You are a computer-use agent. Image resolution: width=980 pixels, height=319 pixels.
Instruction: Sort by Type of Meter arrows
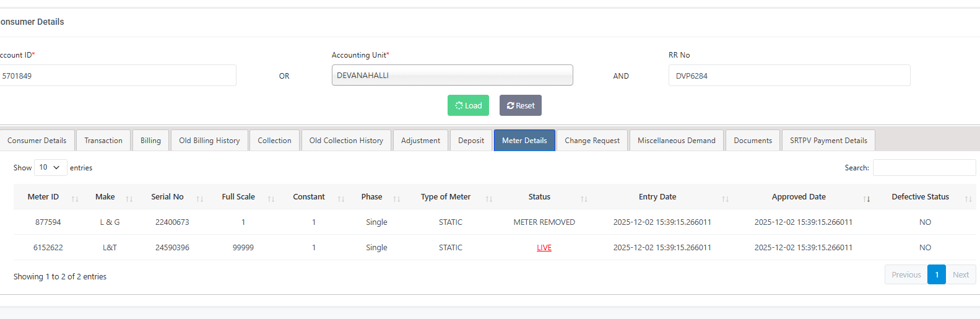pyautogui.click(x=489, y=199)
